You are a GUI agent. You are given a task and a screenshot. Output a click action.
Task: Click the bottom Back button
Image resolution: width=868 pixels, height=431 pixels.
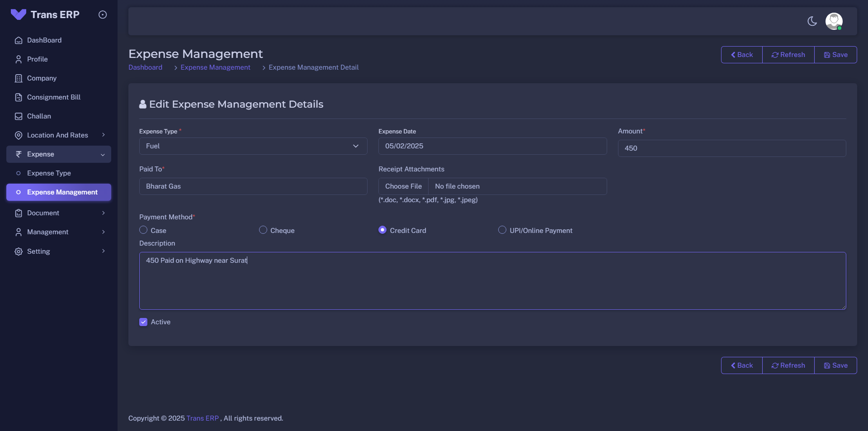tap(742, 365)
